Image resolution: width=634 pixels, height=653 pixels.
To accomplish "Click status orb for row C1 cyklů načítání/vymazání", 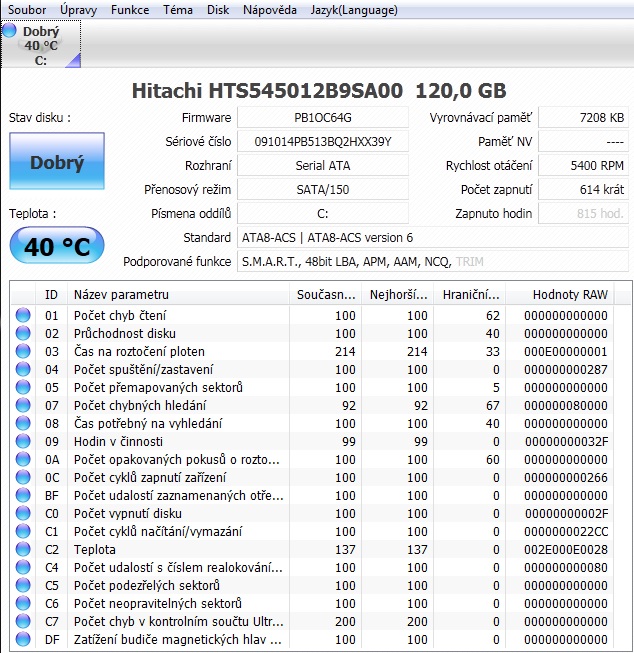I will (23, 531).
